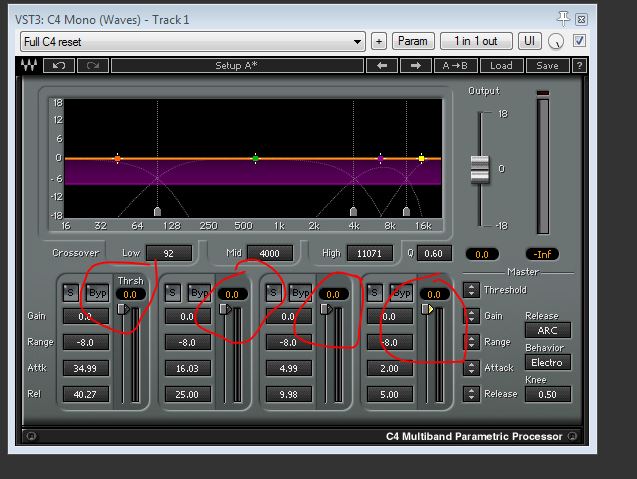This screenshot has height=479, width=637.
Task: Solo the low-mid band
Action: (x=173, y=293)
